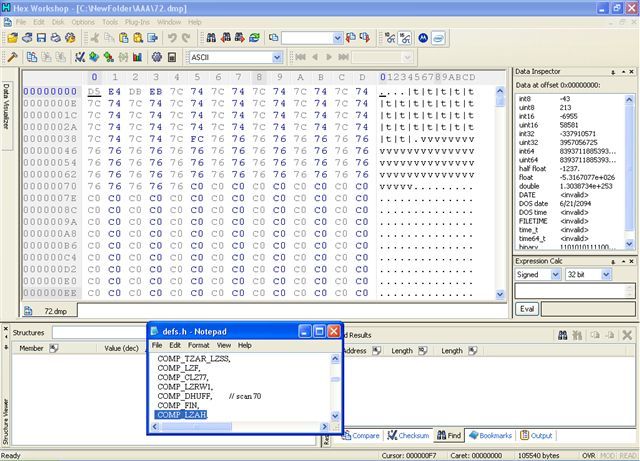Toggle pin on Member column header

(53, 349)
